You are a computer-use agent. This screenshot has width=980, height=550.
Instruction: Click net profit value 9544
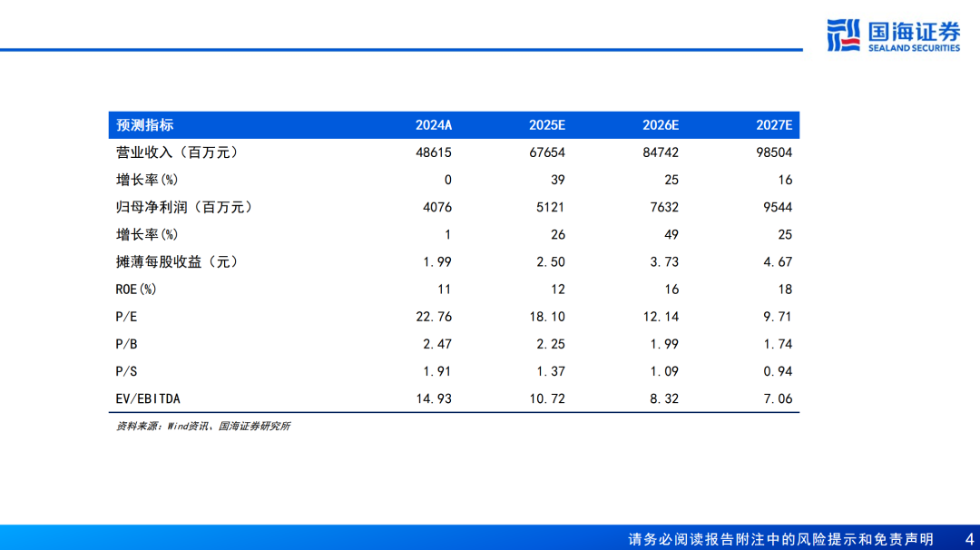[x=778, y=207]
